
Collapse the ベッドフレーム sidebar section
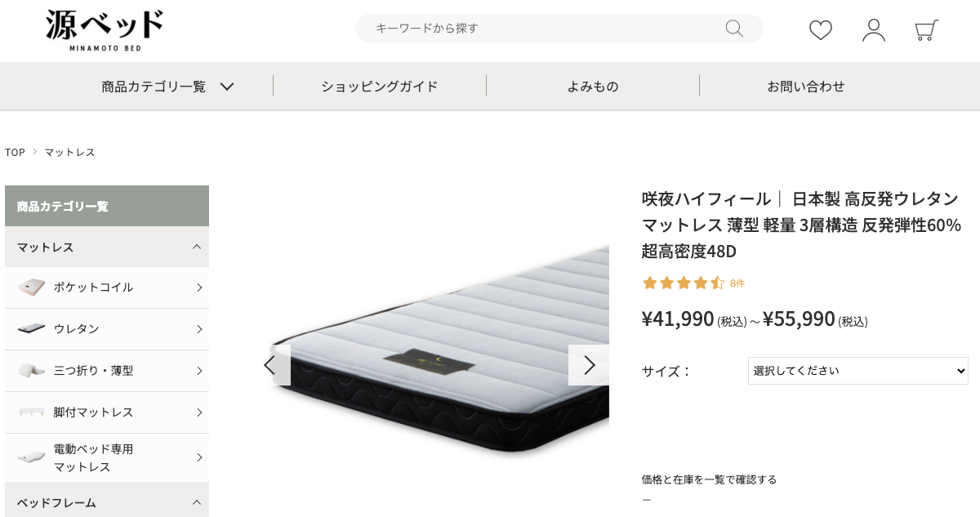pyautogui.click(x=107, y=502)
